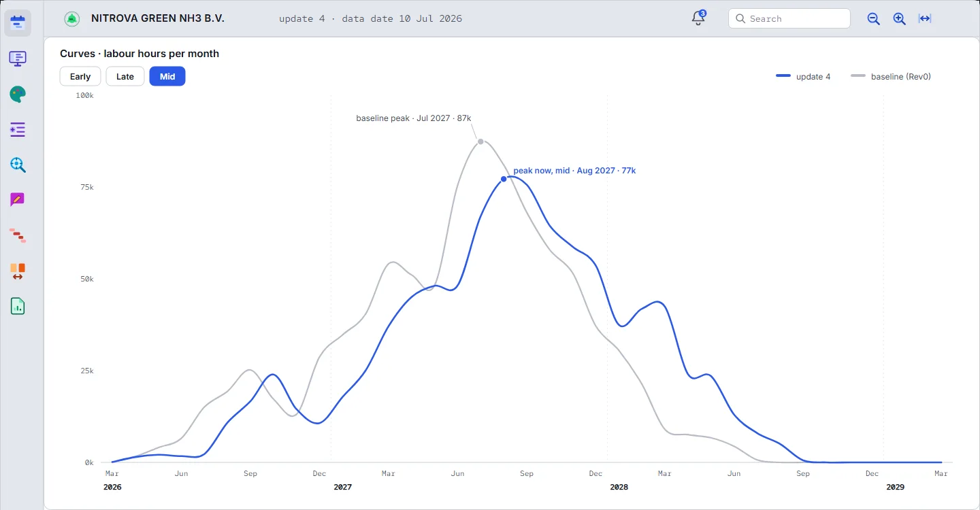Toggle the update 4 legend entry
980x510 pixels.
[x=803, y=76]
